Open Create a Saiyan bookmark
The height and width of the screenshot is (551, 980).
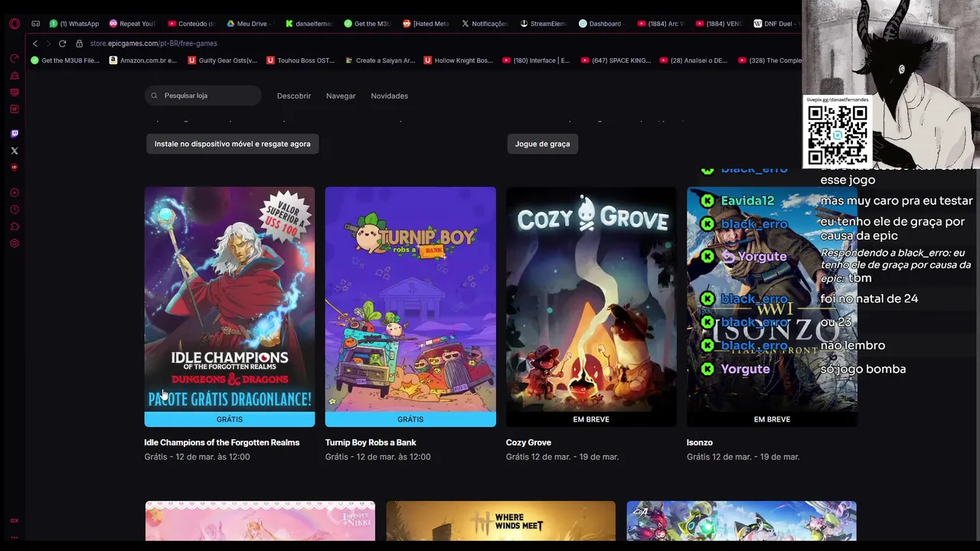(380, 60)
